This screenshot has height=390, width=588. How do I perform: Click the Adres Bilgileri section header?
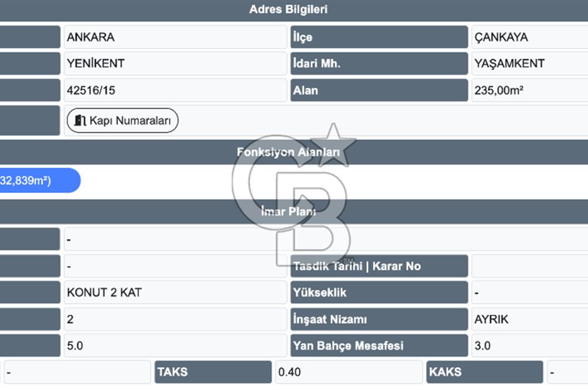coord(288,10)
